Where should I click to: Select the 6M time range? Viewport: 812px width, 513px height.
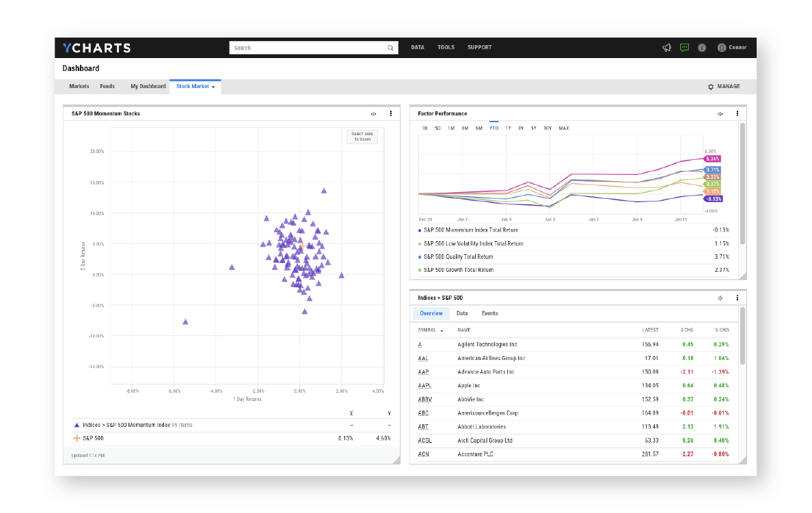point(479,128)
